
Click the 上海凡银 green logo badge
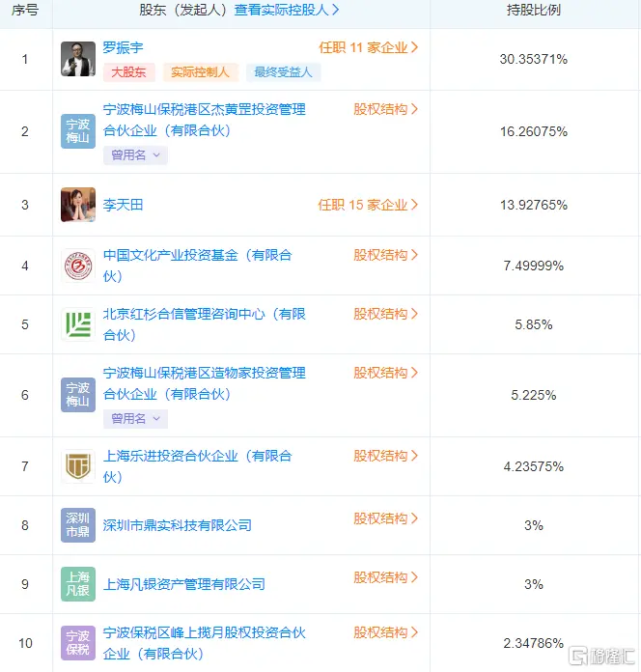pyautogui.click(x=78, y=584)
